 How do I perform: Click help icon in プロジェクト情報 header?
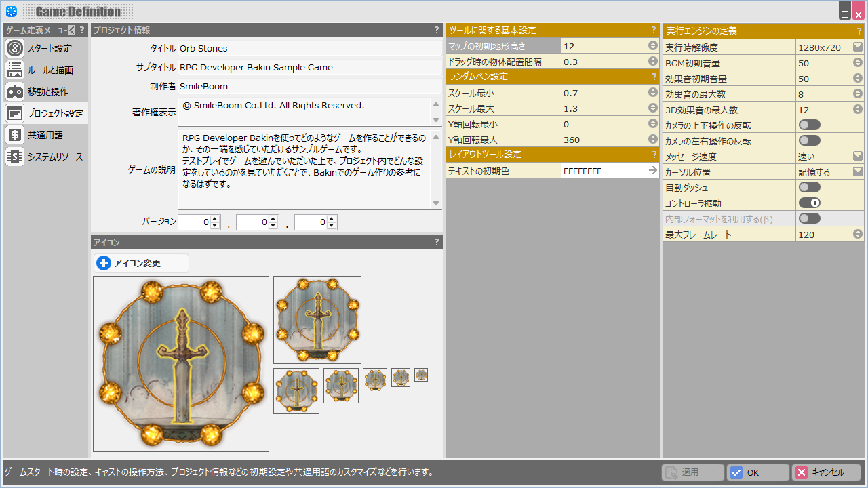437,30
